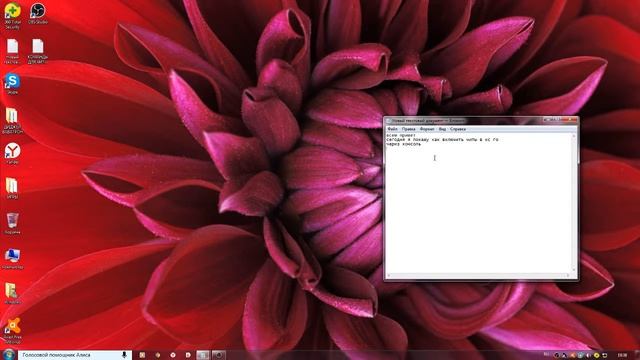640x360 pixels.
Task: Switch to the OBS taskbar button
Action: (x=218, y=355)
